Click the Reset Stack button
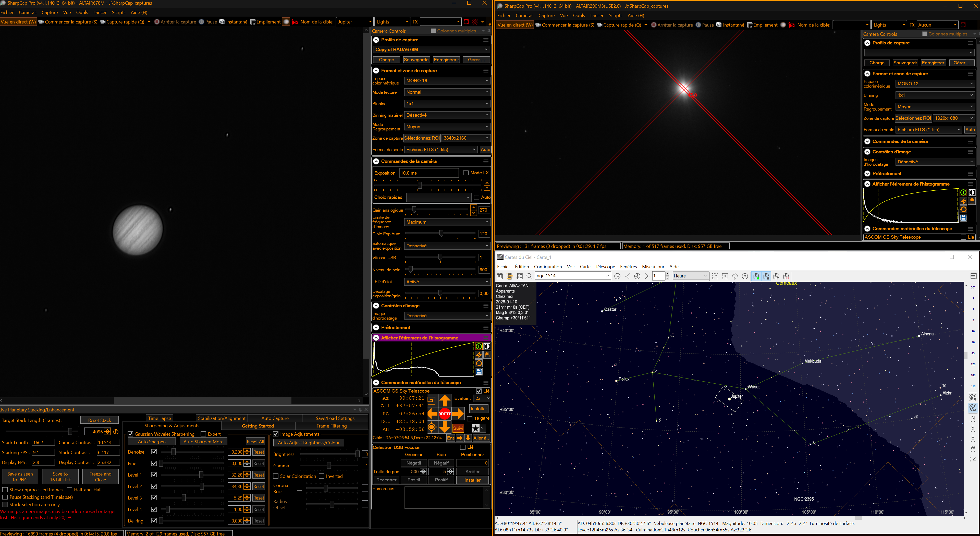980x536 pixels. click(x=99, y=420)
